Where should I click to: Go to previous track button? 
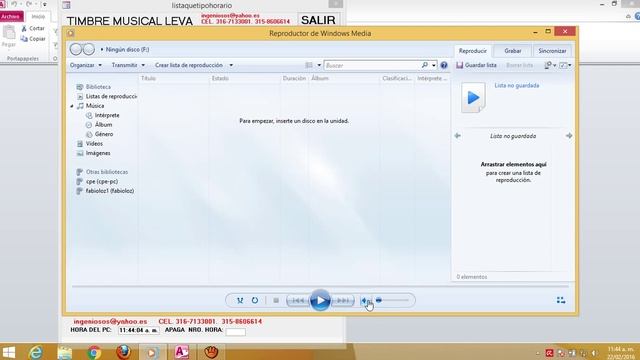[298, 300]
